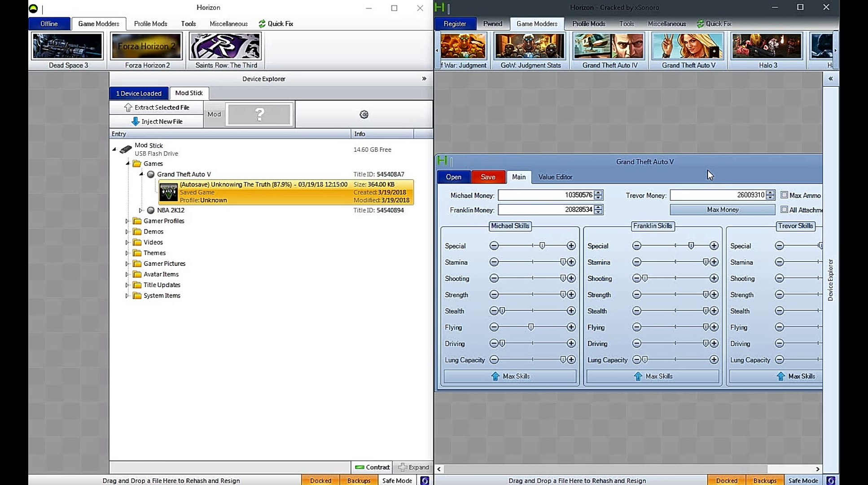Click Franklin Special slider track
This screenshot has width=868, height=485.
[675, 246]
